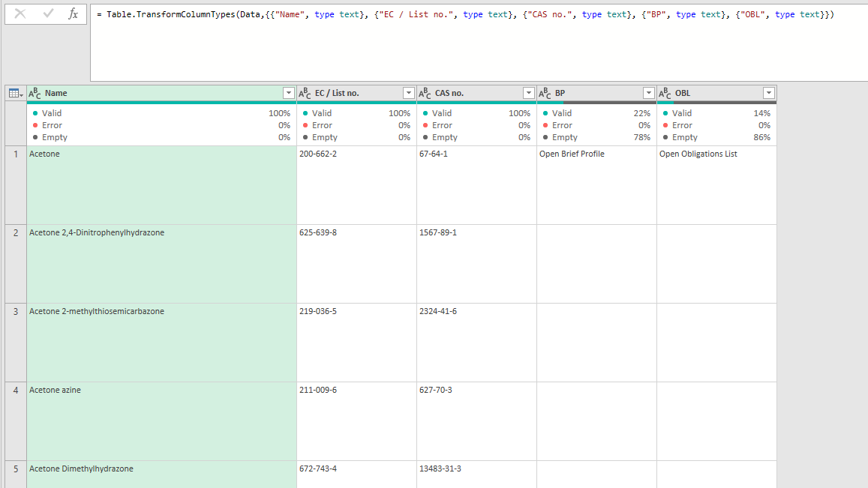Select the 'Open Obligations List' cell
The width and height of the screenshot is (868, 488).
(x=717, y=185)
